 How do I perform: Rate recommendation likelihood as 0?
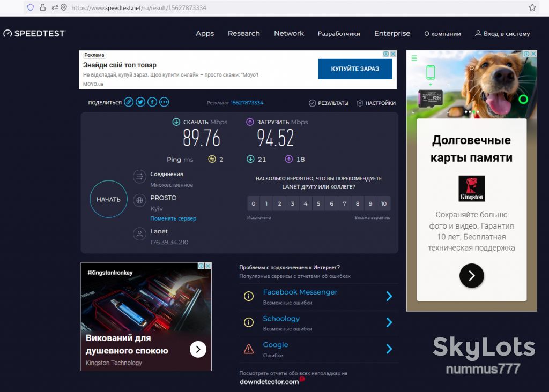254,203
